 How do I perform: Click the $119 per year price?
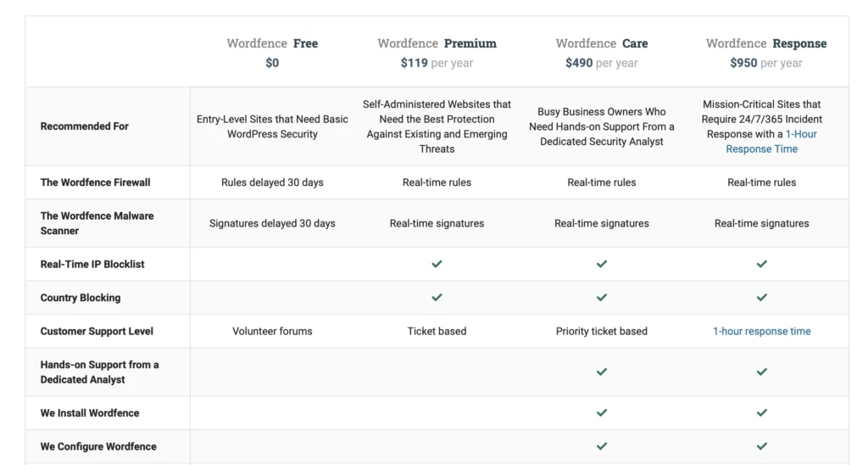437,63
